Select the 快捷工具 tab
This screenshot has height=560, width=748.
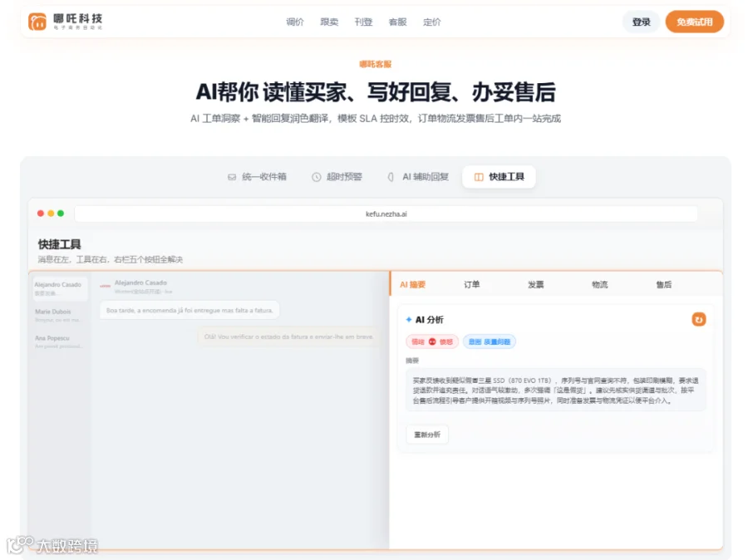[499, 177]
